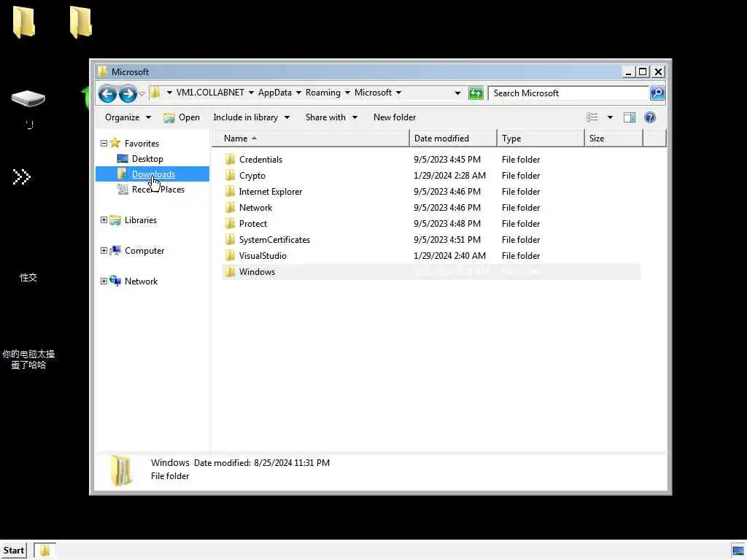Select the Crypto folder icon
This screenshot has width=747, height=560.
(x=230, y=175)
